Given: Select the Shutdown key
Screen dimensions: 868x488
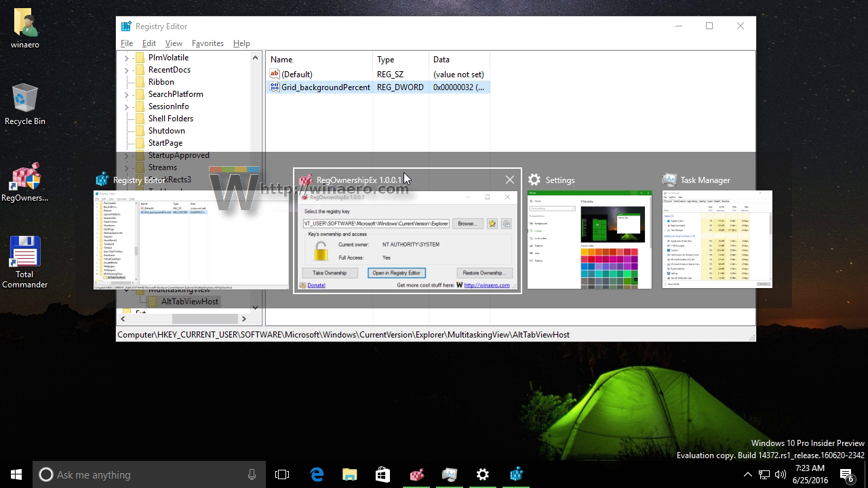Looking at the screenshot, I should click(x=167, y=131).
